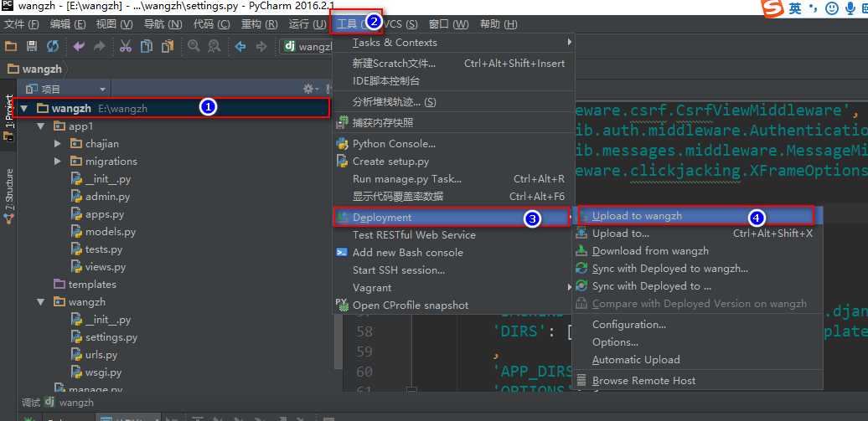Choose Upload to wangzh
This screenshot has height=421, width=868.
coord(697,216)
